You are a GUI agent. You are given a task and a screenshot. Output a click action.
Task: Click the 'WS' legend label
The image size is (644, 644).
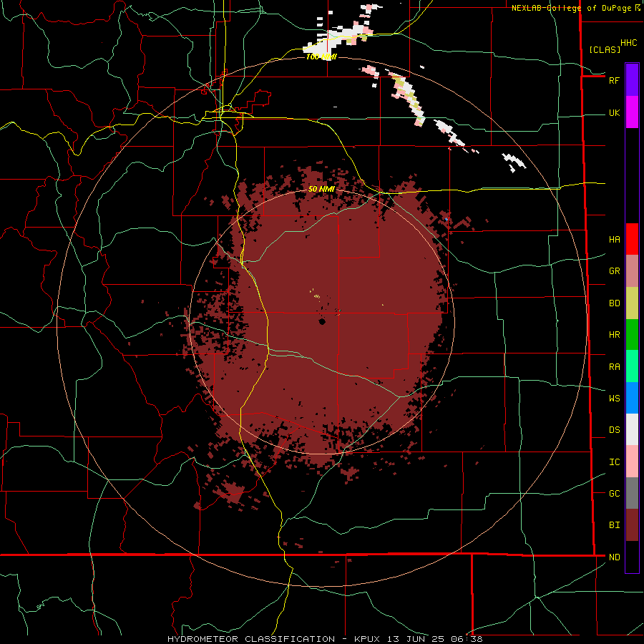coord(614,399)
